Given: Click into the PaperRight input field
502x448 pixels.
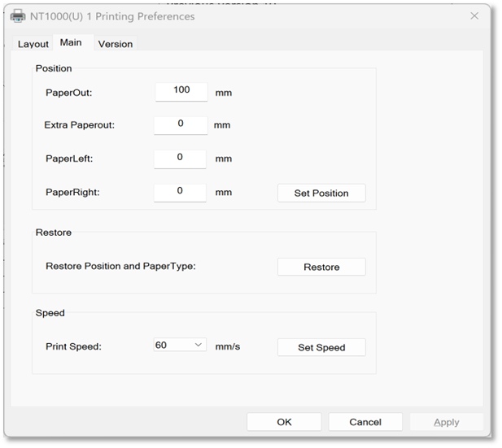Looking at the screenshot, I should coord(181,192).
